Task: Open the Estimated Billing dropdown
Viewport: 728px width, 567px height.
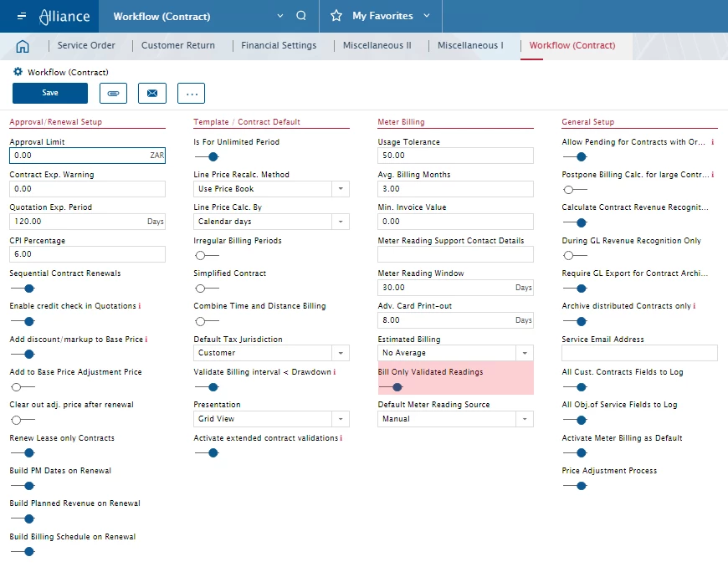Action: click(x=525, y=353)
